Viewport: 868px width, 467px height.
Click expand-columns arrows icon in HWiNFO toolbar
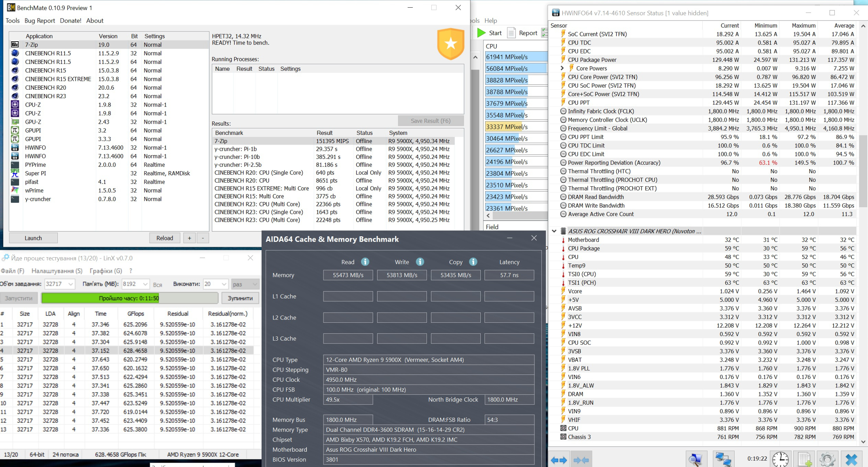point(560,460)
